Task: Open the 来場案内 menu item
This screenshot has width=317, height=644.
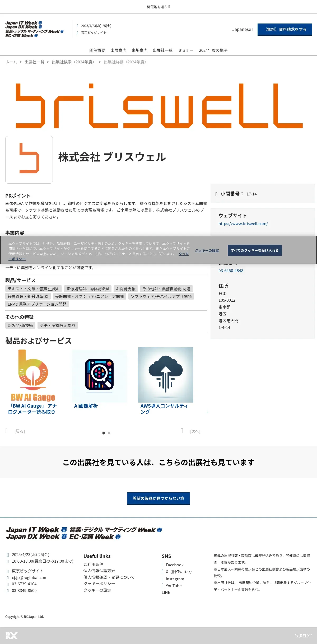Action: [139, 50]
